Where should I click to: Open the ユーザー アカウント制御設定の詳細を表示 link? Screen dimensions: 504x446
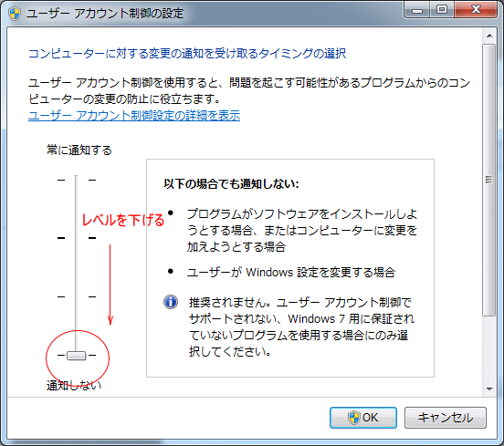tap(134, 115)
